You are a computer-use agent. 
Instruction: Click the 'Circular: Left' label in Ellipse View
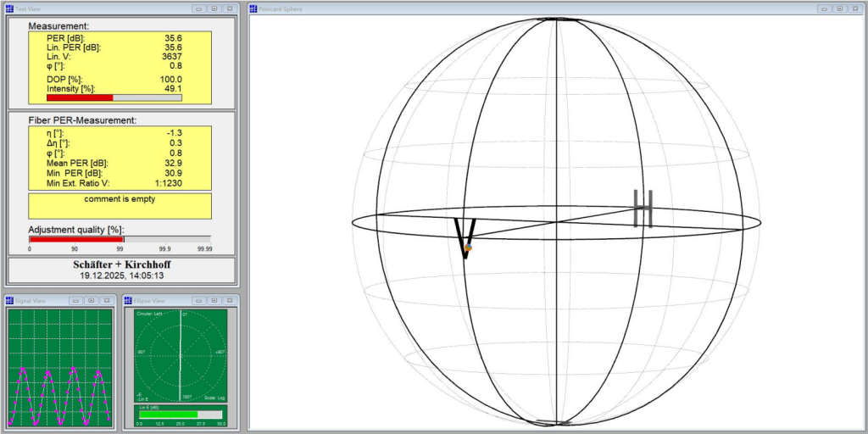(x=149, y=314)
